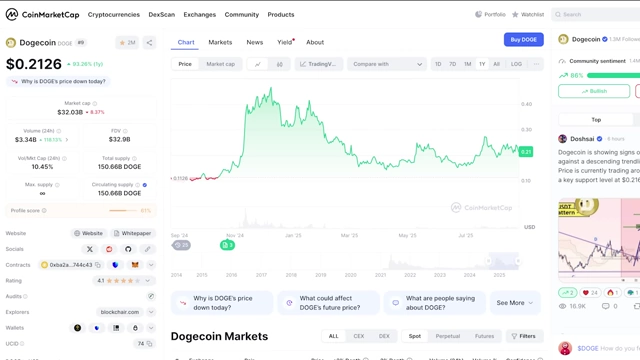Toggle LOG scale on chart
640x360 pixels.
516,64
